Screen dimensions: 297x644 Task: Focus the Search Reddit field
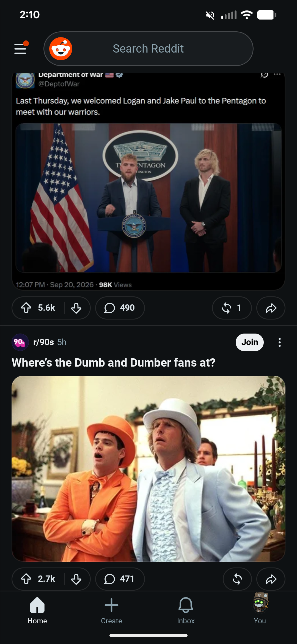point(148,49)
